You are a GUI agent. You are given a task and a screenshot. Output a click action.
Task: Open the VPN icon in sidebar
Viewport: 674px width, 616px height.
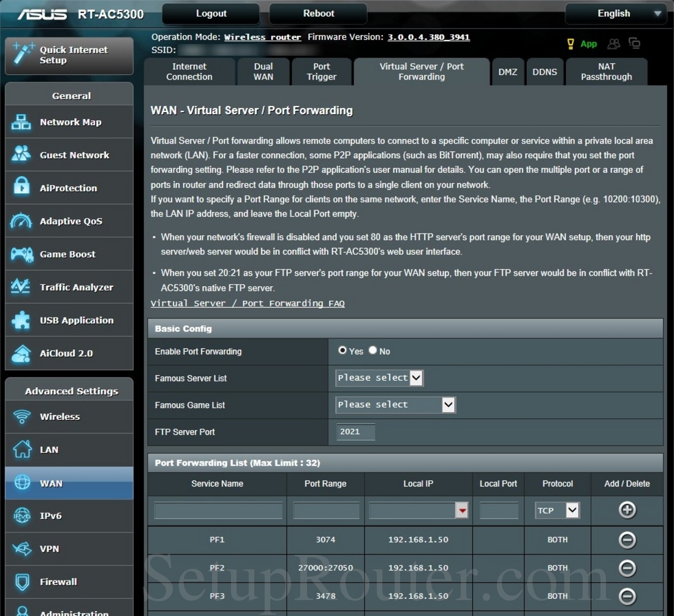(22, 549)
